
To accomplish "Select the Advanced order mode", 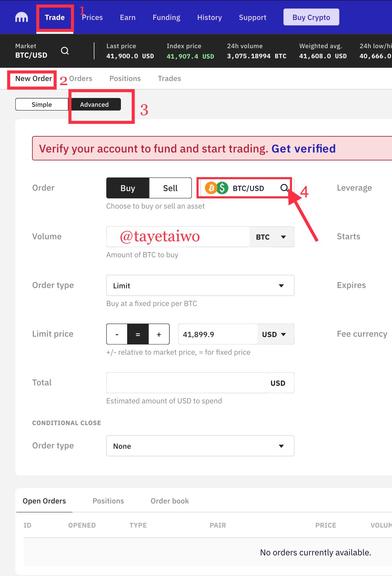I will [x=94, y=104].
